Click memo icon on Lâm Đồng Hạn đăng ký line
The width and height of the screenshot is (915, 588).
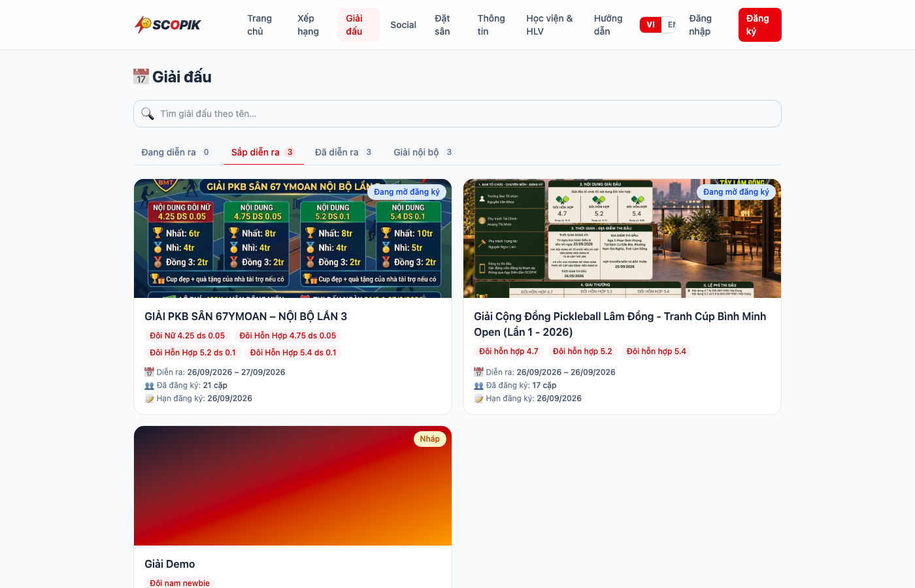click(x=479, y=399)
